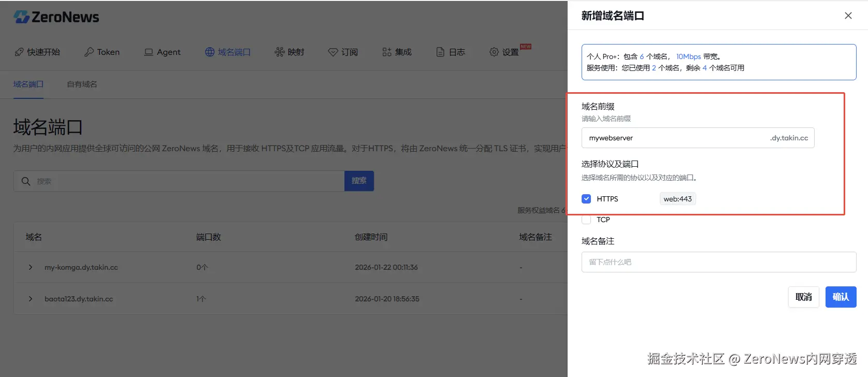Click the ZeroNews logo
This screenshot has height=377, width=868.
point(56,17)
